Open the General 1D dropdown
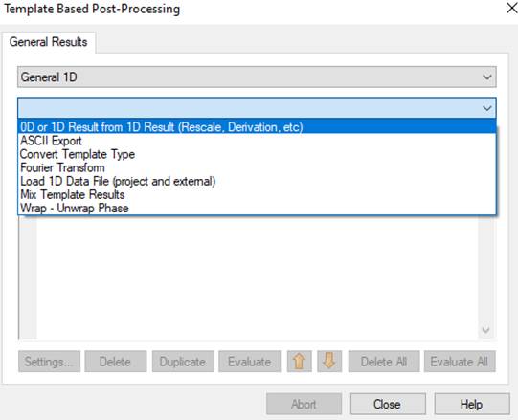The height and width of the screenshot is (420, 518). [x=257, y=77]
